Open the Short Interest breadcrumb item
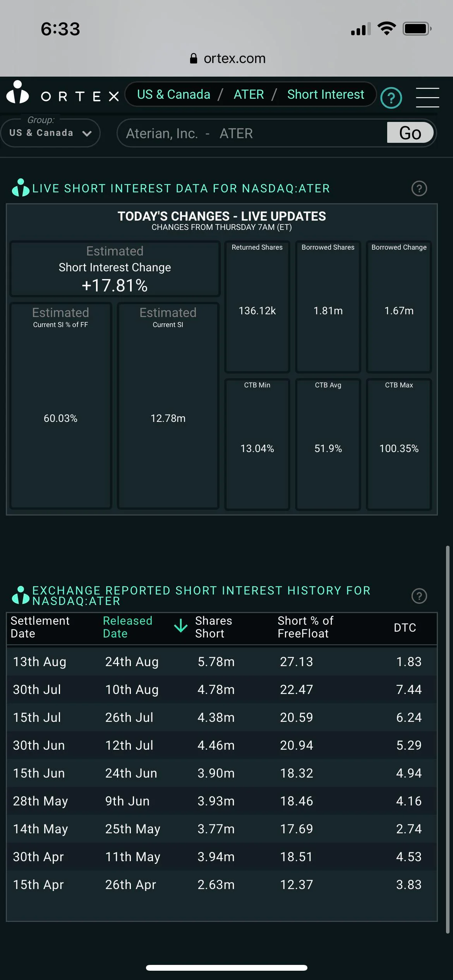453x980 pixels. coord(326,94)
